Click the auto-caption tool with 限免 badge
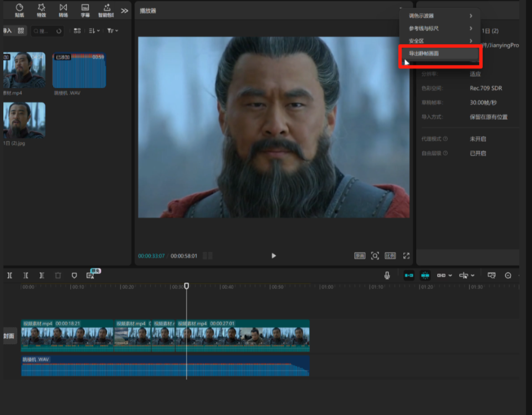532x415 pixels. point(91,275)
